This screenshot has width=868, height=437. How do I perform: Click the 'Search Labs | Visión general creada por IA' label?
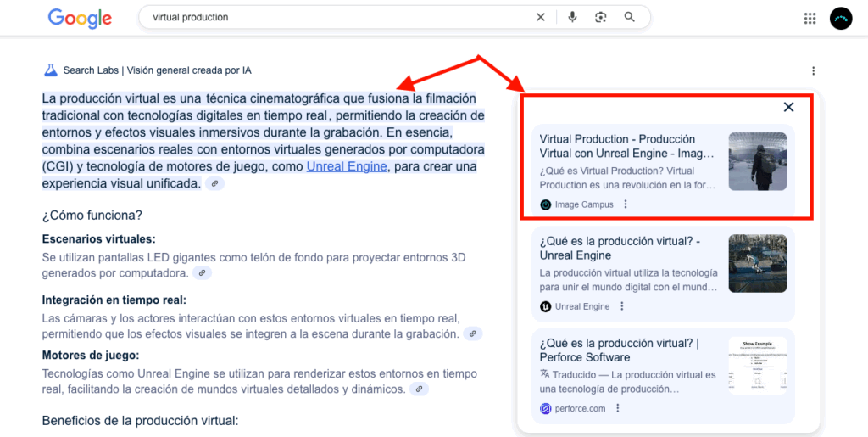pos(157,70)
